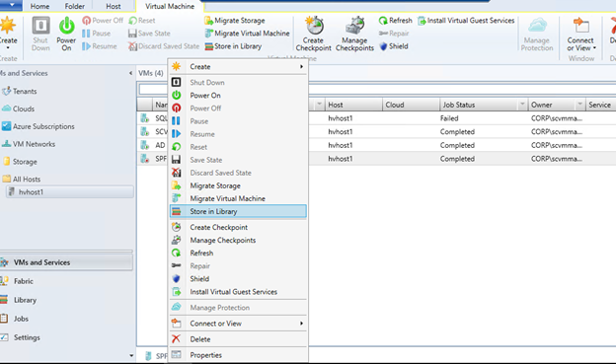The width and height of the screenshot is (616, 364).
Task: Click Shield icon in context menu
Action: click(x=177, y=279)
